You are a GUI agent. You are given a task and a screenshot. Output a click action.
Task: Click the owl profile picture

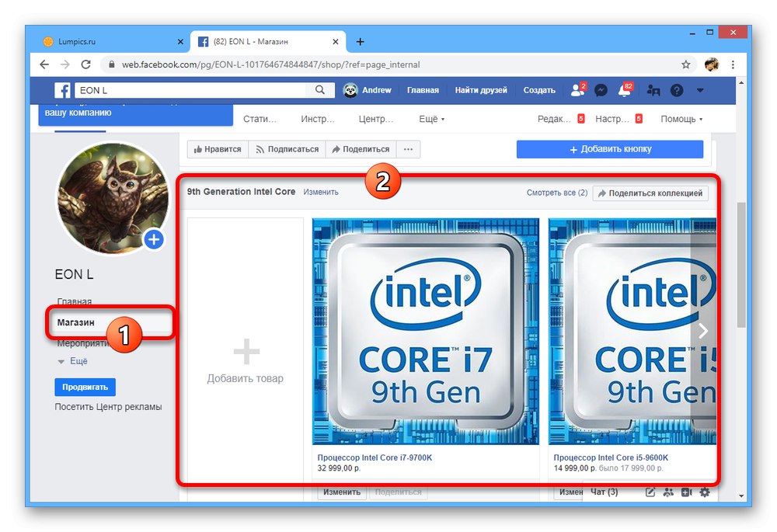[x=113, y=199]
